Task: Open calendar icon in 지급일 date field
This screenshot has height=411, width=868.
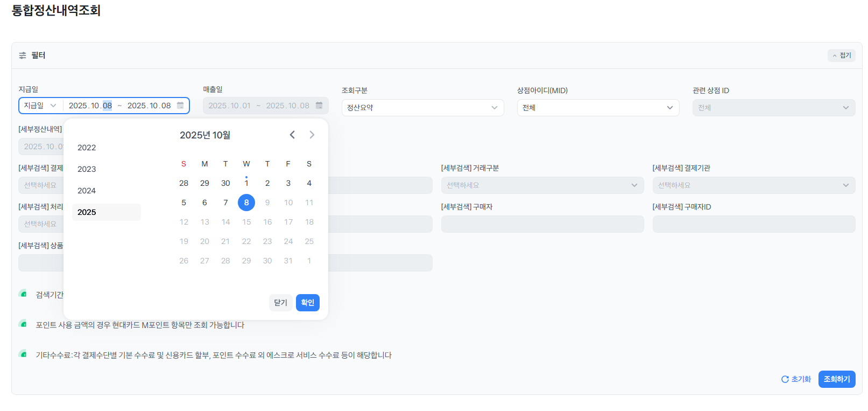Action: 180,106
